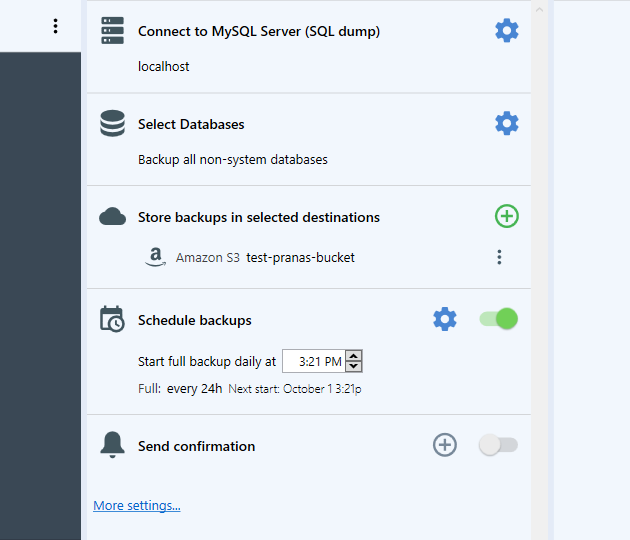The height and width of the screenshot is (540, 630).
Task: Click Backup all non-system databases text
Action: 233,160
